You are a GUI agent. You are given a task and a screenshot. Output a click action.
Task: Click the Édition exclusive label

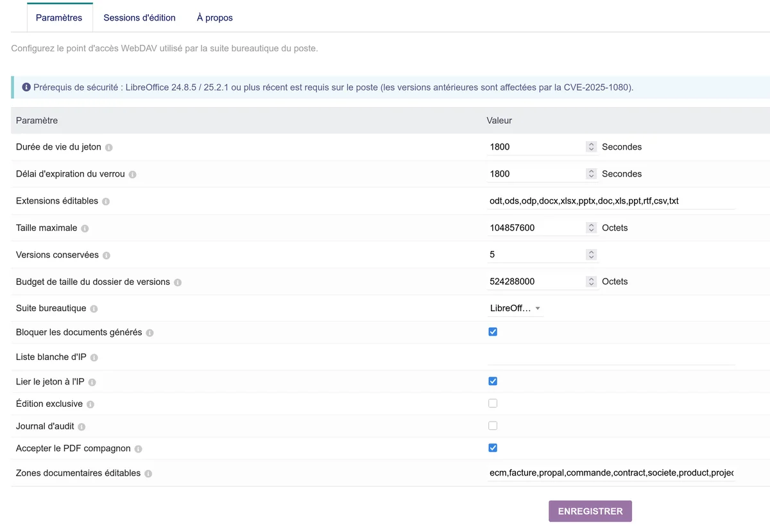pos(49,404)
